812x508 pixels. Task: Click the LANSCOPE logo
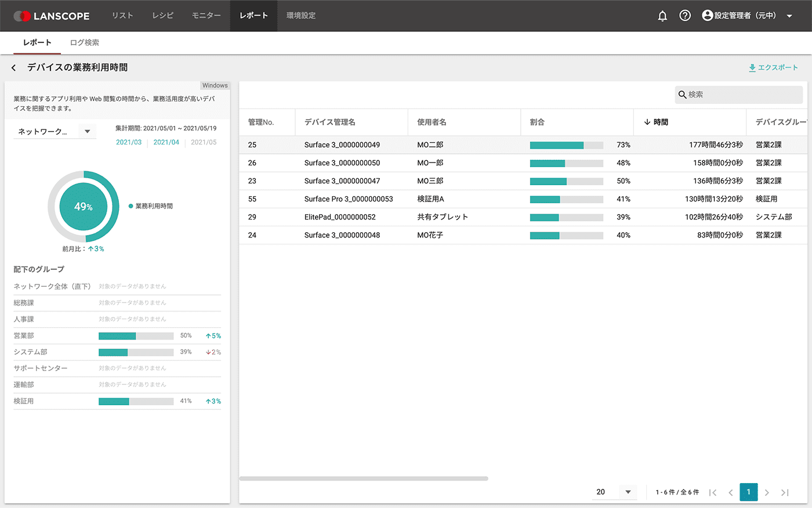tap(52, 16)
